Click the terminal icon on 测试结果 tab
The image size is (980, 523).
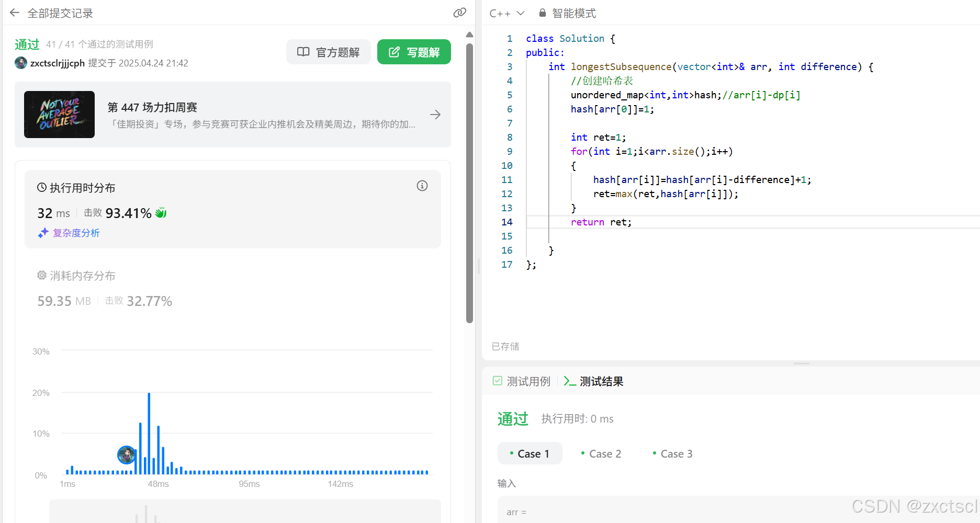click(570, 381)
